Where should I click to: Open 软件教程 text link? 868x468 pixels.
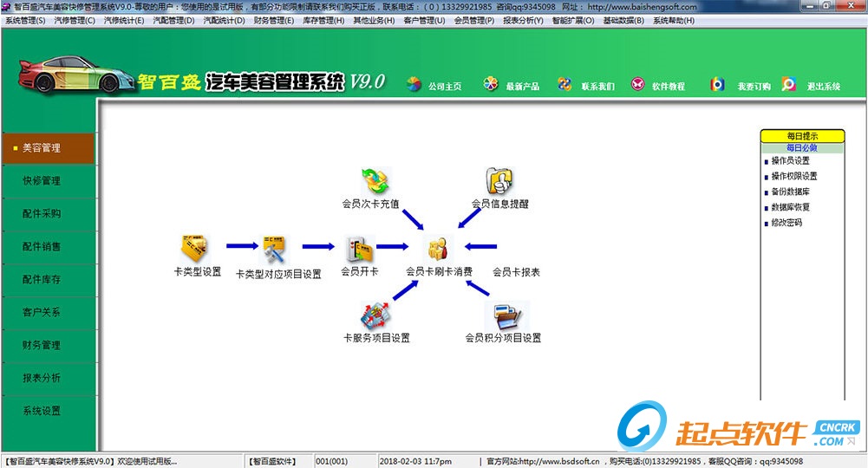click(x=669, y=87)
